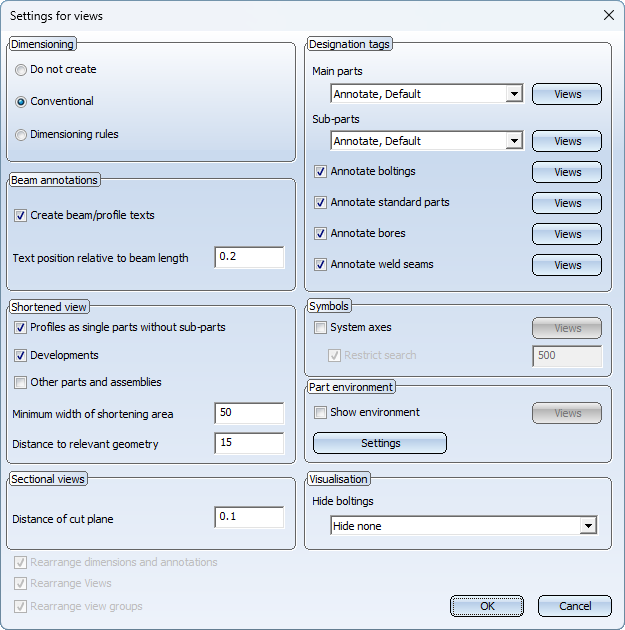
Task: Open Part environment Settings button
Action: click(380, 443)
